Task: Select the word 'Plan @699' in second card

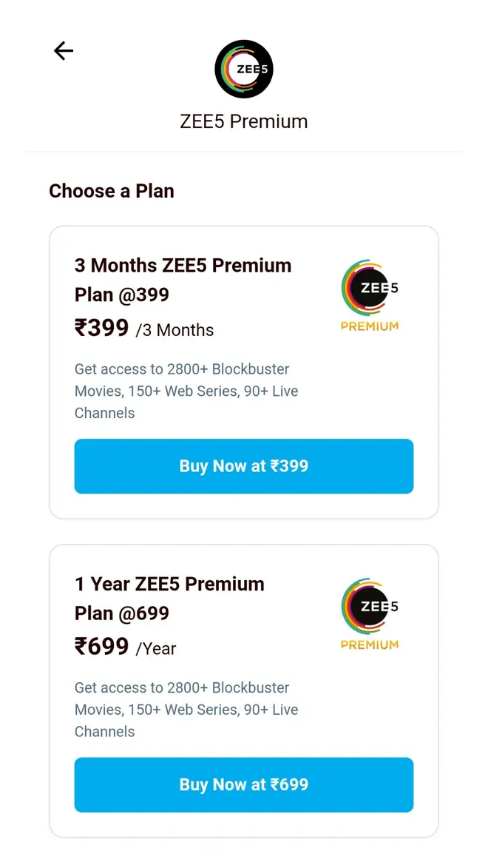Action: point(122,613)
